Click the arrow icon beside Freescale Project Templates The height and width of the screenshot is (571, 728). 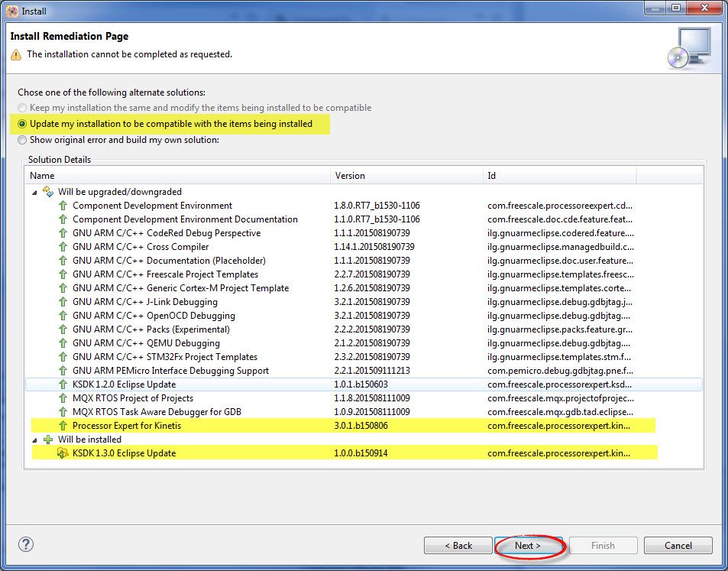[63, 274]
